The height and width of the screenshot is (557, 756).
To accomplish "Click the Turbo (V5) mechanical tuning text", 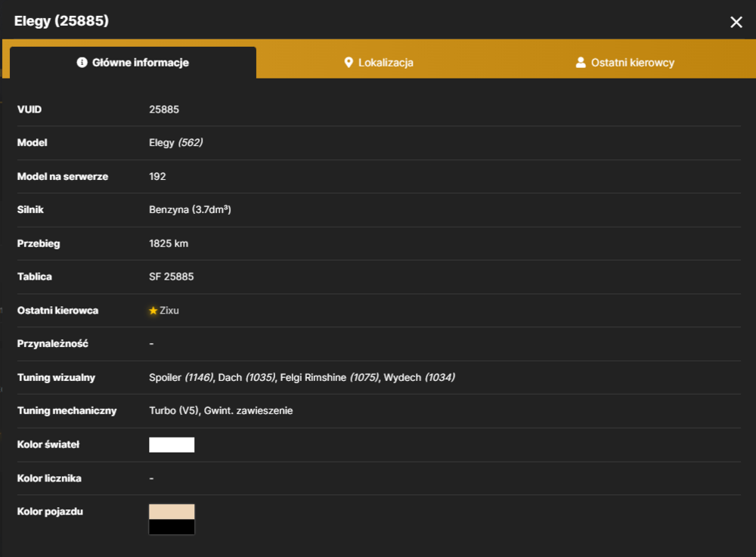I will coord(174,410).
